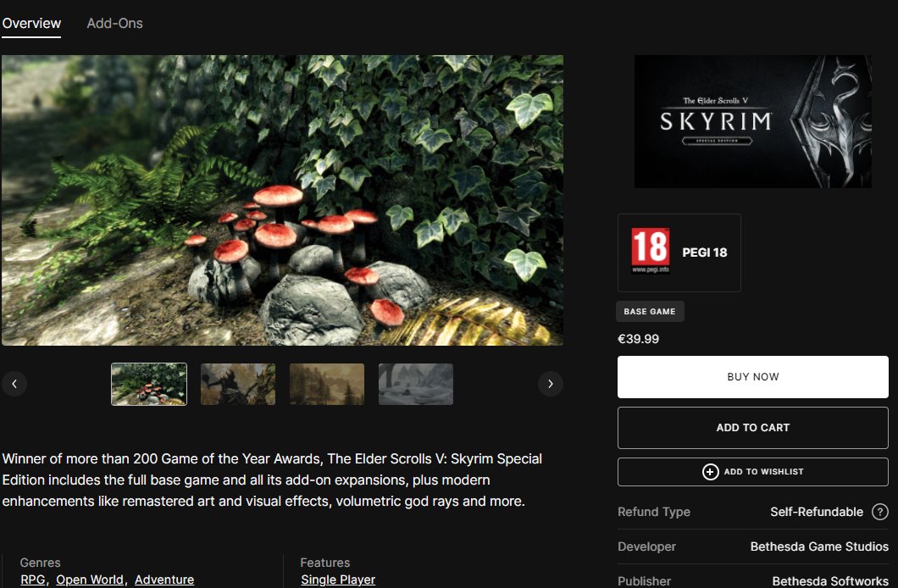
Task: Select the snowy town screenshot thumbnail
Action: 415,384
